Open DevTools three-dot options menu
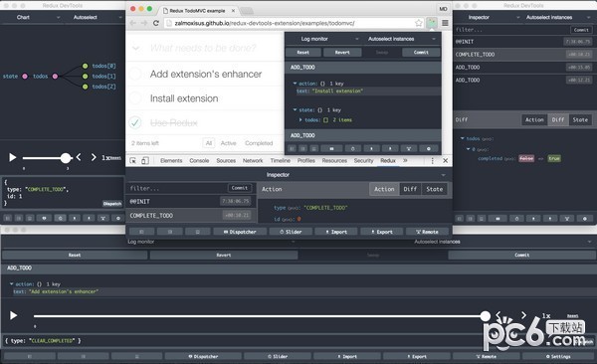Viewport: 597px width, 364px height. [432, 161]
